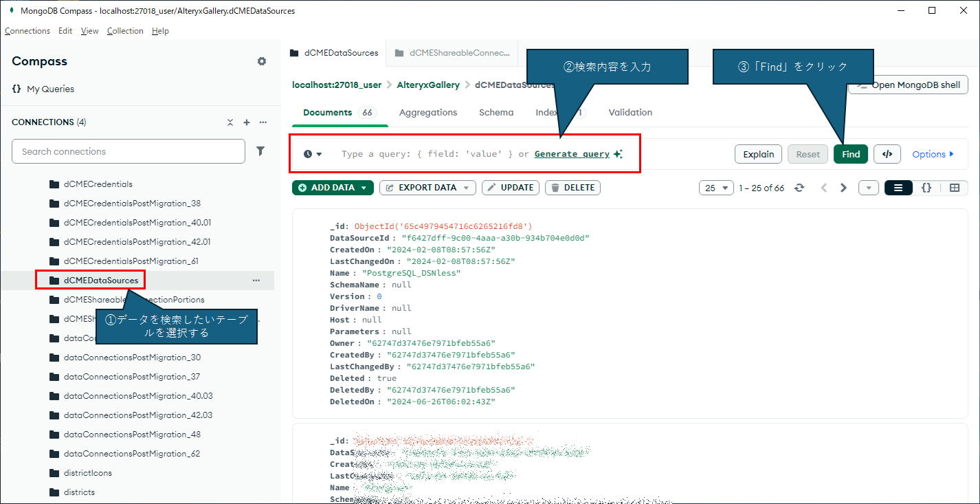This screenshot has height=504, width=980.
Task: Expand the query Options
Action: click(x=933, y=154)
